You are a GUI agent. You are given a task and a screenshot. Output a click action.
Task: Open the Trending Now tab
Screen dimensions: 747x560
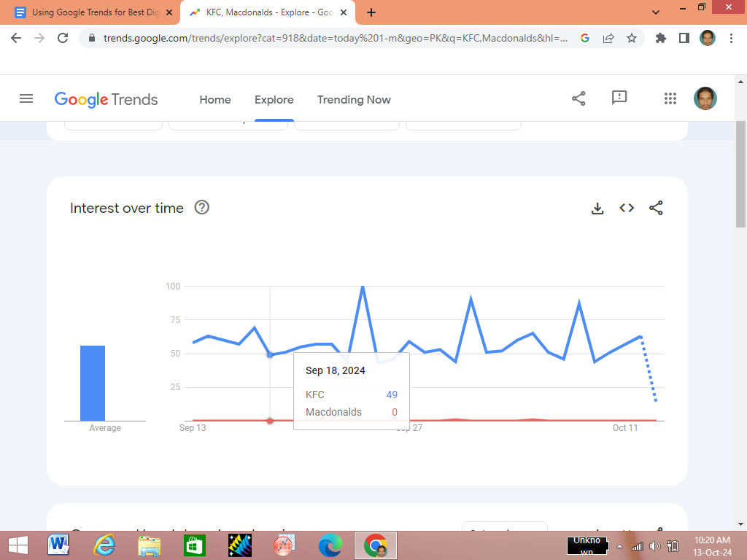[354, 99]
